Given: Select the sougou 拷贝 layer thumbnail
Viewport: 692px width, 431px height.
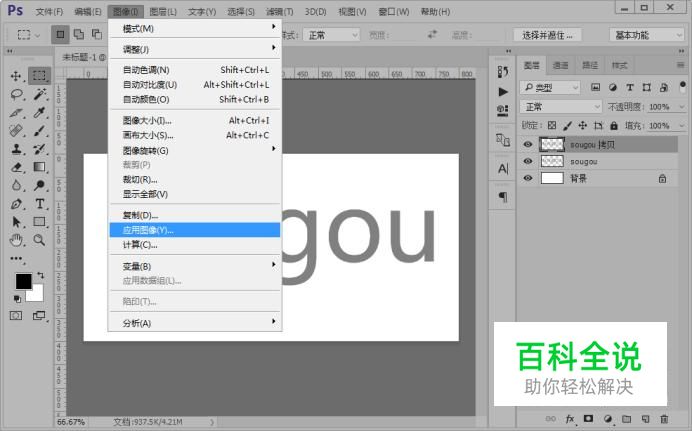Looking at the screenshot, I should (x=552, y=144).
